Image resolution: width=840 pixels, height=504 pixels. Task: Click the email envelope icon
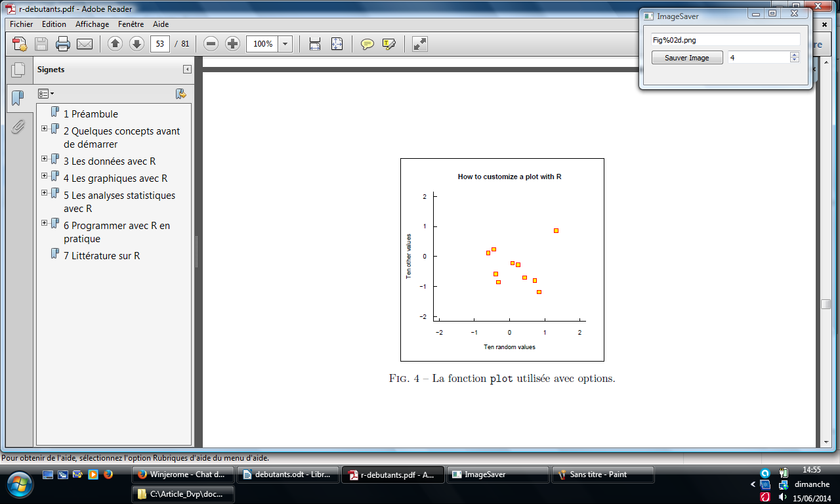click(85, 44)
